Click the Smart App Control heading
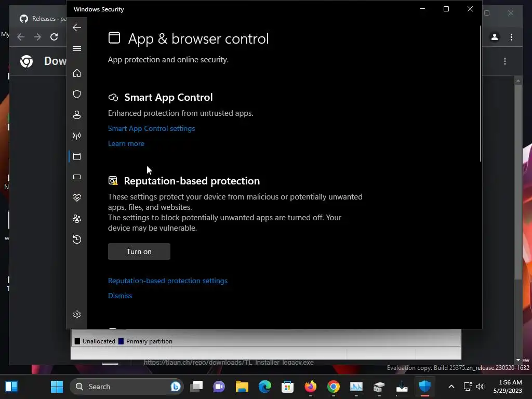532x399 pixels. [x=168, y=97]
